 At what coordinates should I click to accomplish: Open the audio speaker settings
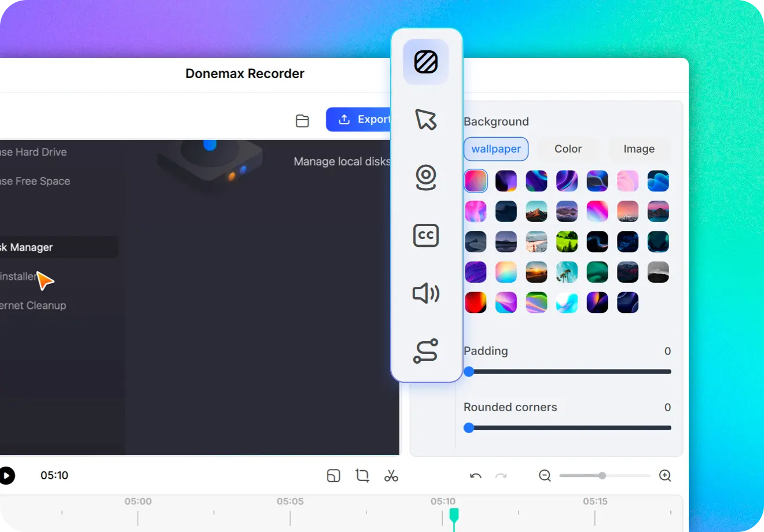click(x=426, y=293)
